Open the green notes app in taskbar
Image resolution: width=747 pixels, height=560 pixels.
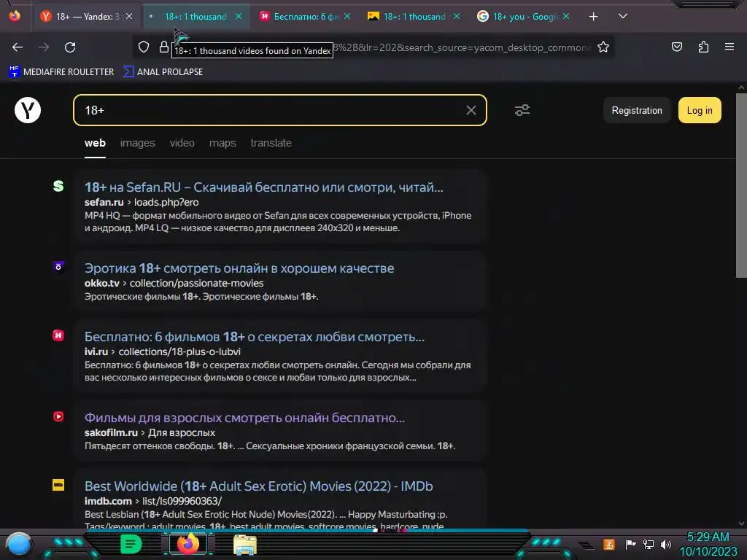[x=130, y=544]
